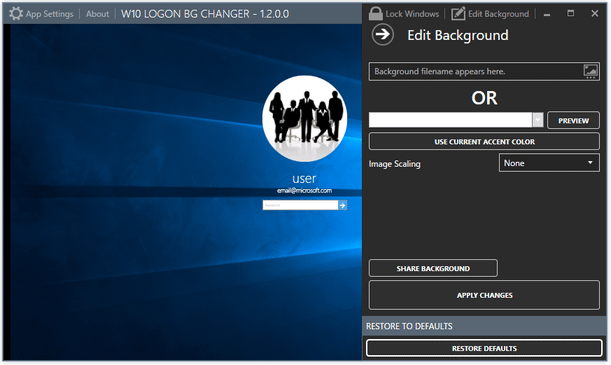Click the Edit Background pencil icon
611x365 pixels.
(x=458, y=14)
